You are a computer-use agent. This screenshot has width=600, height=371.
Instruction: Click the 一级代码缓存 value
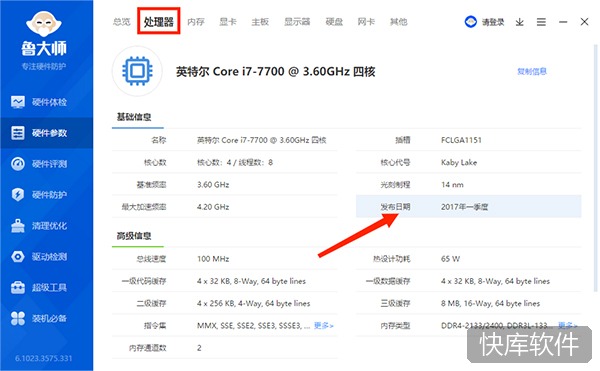[251, 281]
